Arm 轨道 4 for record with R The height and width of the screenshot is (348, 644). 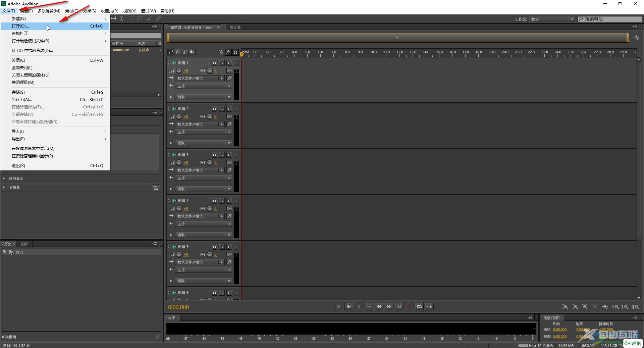coord(229,201)
